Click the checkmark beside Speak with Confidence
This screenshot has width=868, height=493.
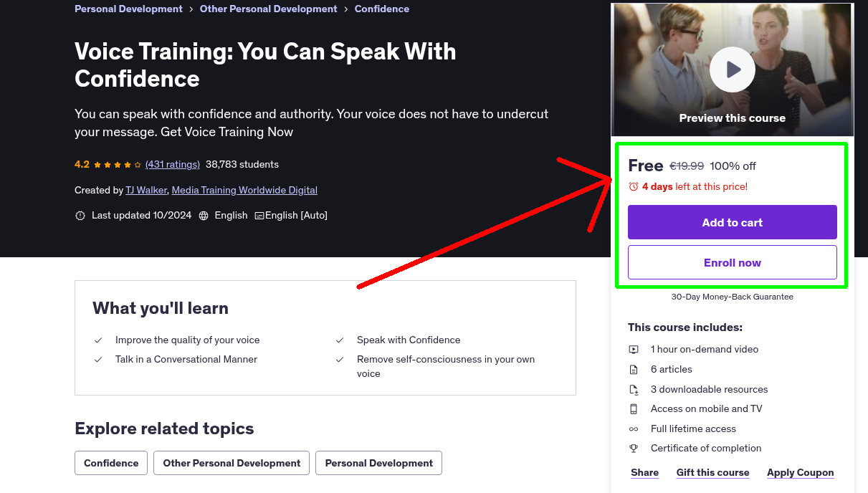(340, 340)
